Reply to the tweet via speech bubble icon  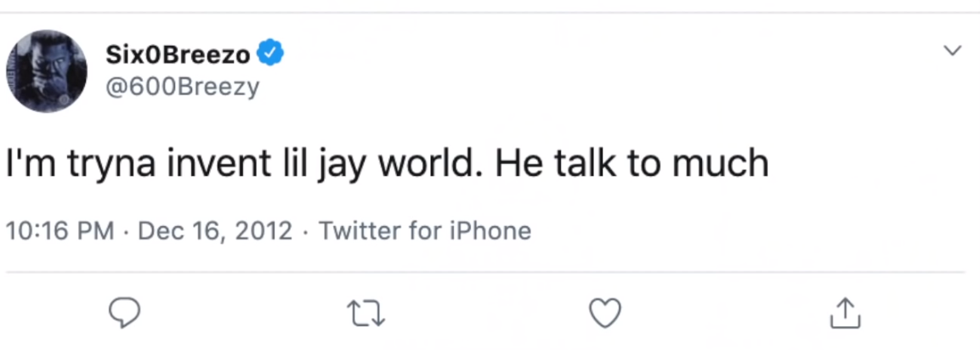(125, 313)
